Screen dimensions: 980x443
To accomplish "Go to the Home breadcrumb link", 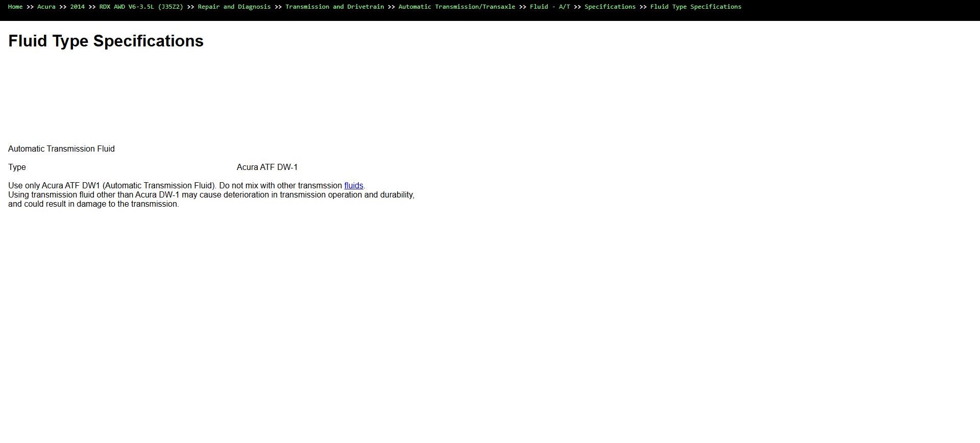I will click(x=15, y=7).
